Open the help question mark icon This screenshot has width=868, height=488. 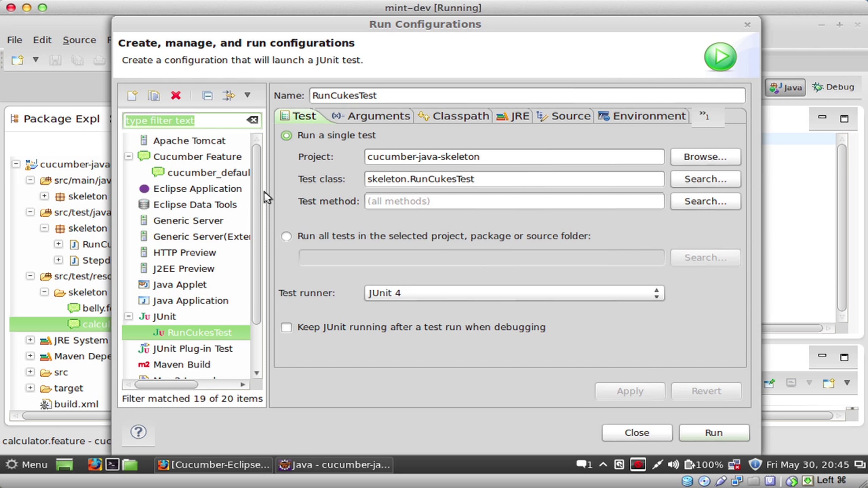(138, 432)
